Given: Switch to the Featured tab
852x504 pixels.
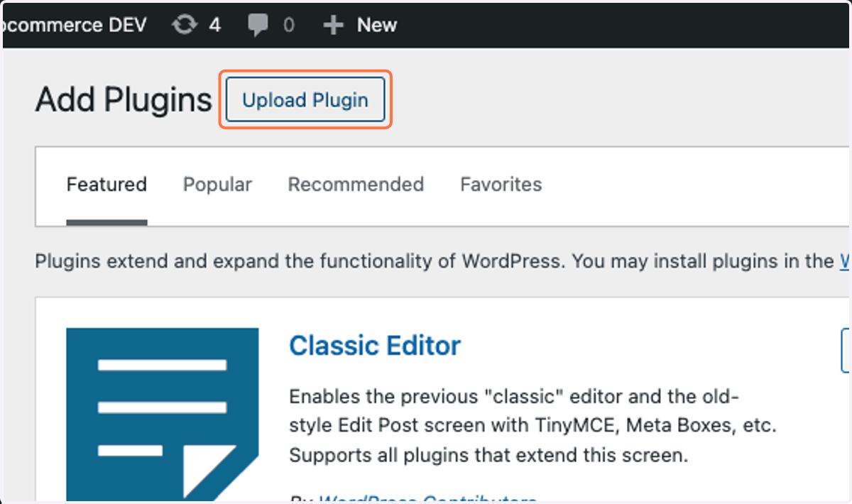Looking at the screenshot, I should click(106, 185).
